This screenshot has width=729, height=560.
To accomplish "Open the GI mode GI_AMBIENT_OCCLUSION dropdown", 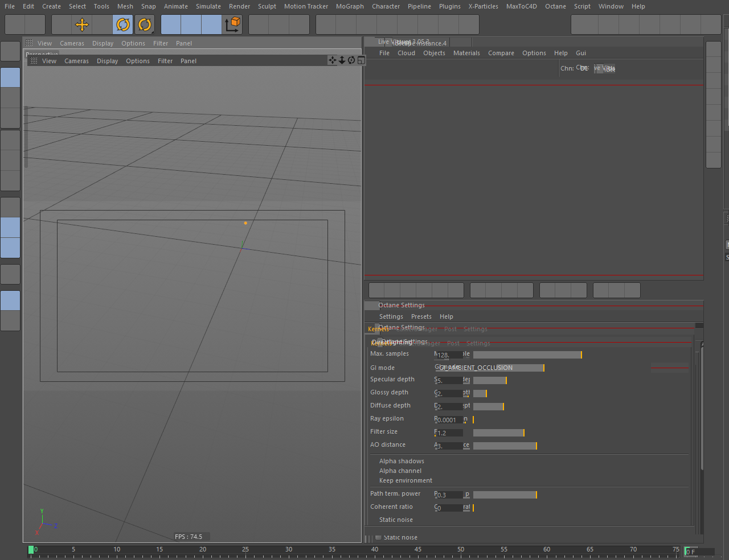I will (x=490, y=368).
